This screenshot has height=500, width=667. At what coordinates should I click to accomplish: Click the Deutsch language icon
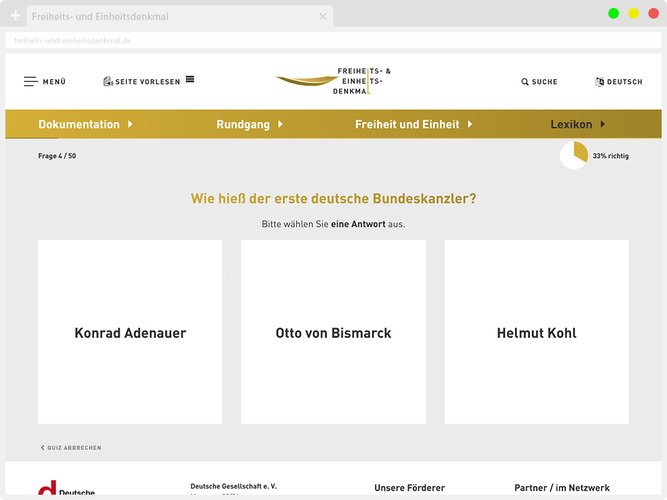(600, 82)
